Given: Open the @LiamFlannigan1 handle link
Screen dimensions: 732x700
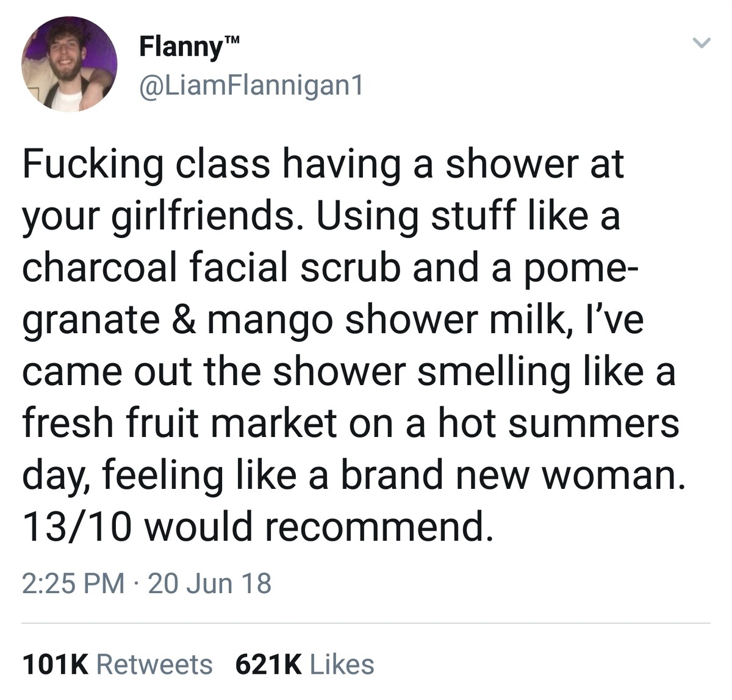Looking at the screenshot, I should [251, 86].
